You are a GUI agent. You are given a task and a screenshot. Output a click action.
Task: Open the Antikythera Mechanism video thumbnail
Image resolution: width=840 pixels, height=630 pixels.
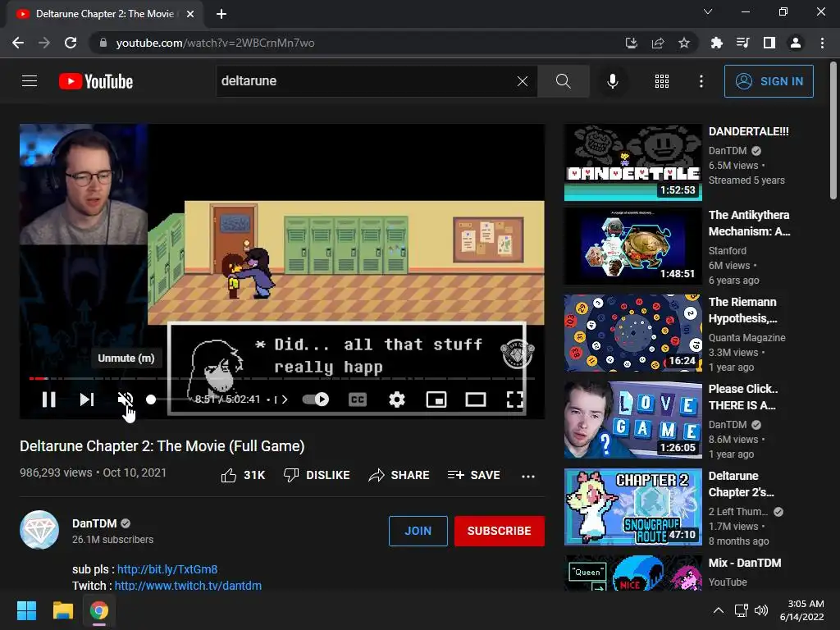tap(632, 246)
